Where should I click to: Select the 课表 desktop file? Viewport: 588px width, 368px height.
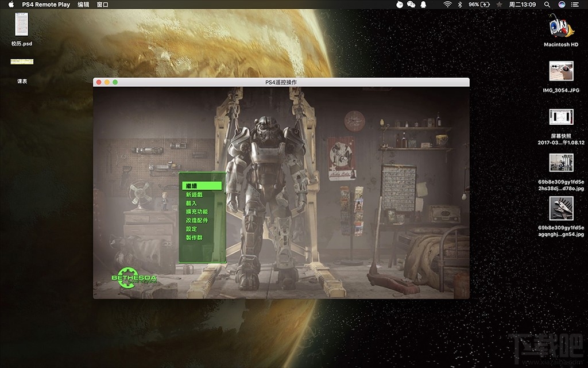[22, 71]
